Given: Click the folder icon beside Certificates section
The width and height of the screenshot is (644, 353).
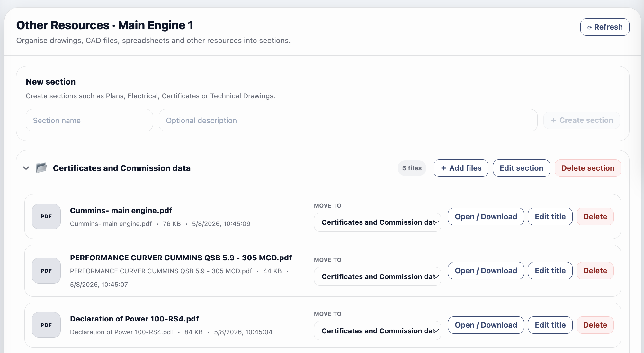Looking at the screenshot, I should (x=41, y=168).
